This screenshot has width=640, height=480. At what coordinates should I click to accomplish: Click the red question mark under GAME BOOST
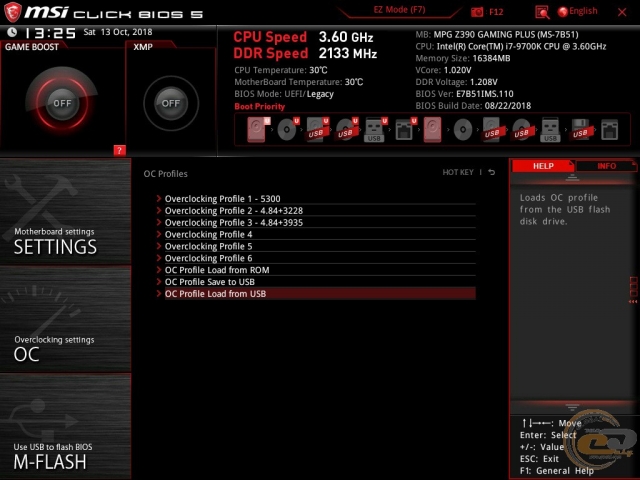click(x=119, y=150)
